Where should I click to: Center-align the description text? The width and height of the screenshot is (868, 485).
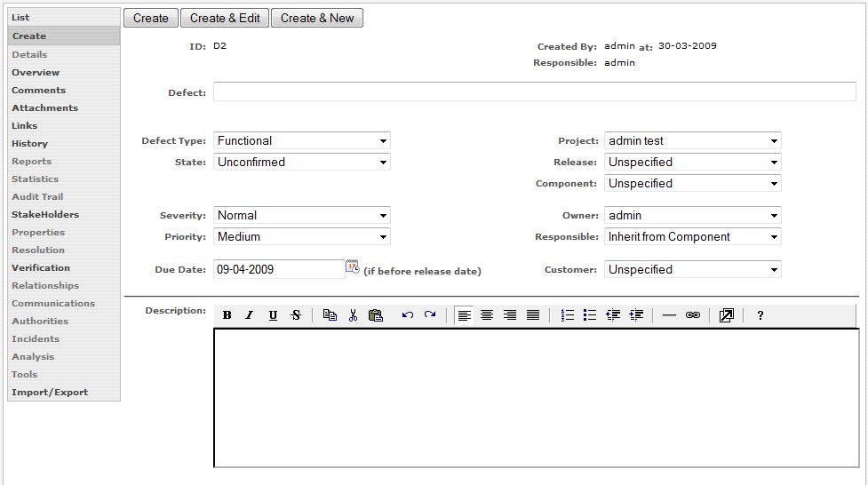[x=487, y=315]
